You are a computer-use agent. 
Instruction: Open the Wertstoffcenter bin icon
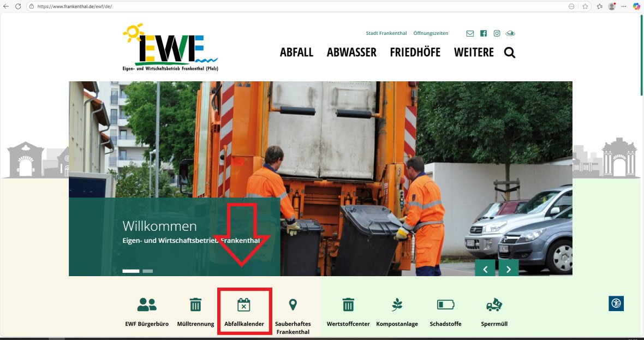(x=348, y=305)
